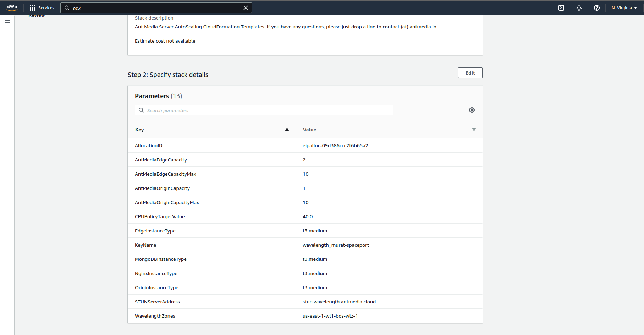Select the 40.0 value

tap(308, 216)
